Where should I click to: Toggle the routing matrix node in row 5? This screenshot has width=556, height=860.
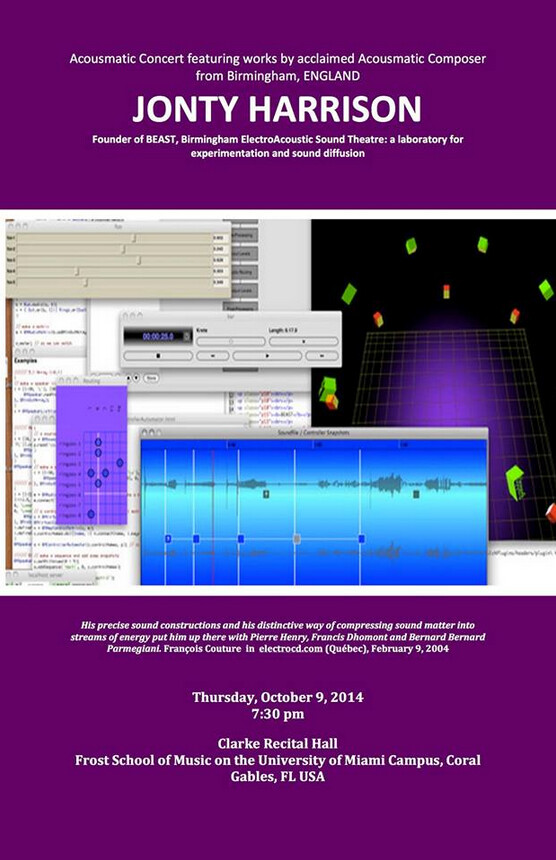coord(98,483)
